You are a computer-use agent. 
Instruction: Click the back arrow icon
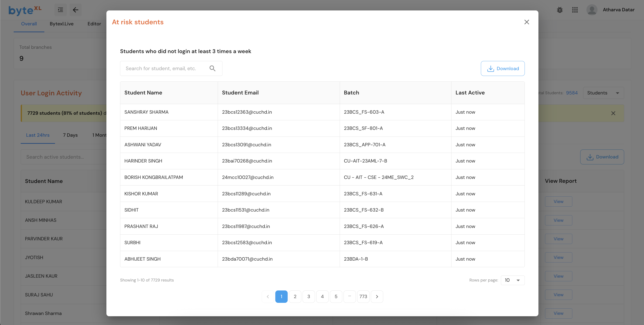(x=75, y=10)
